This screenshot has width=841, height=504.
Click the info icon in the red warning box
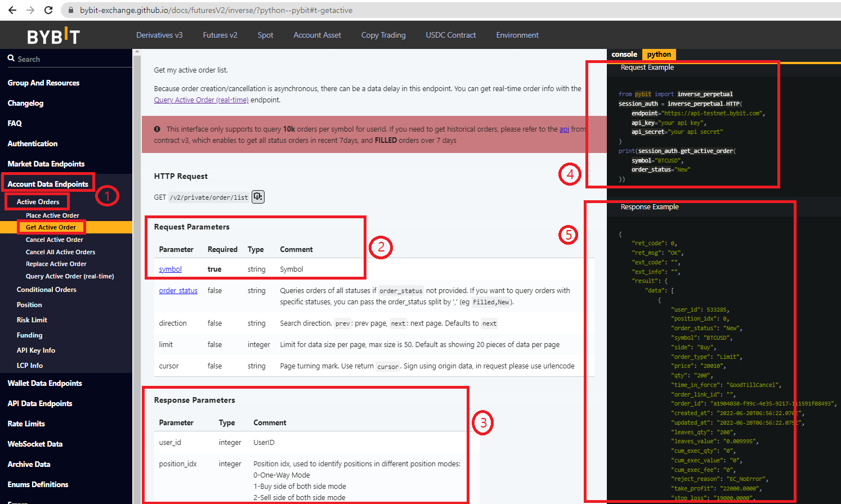[157, 129]
